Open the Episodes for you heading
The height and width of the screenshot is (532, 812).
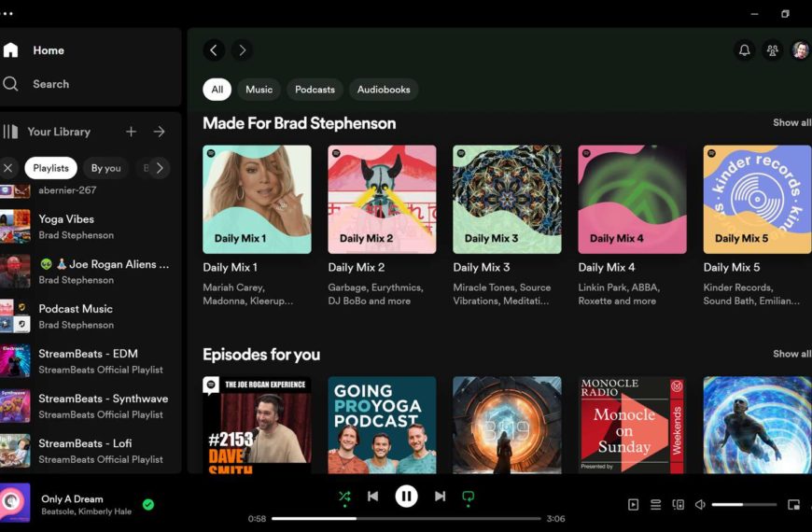point(261,355)
